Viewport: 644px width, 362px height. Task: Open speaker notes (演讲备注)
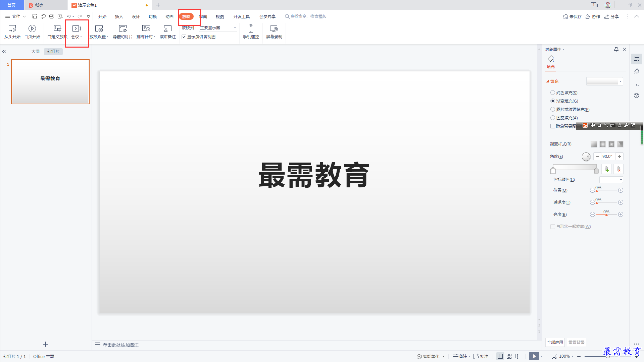(x=167, y=32)
